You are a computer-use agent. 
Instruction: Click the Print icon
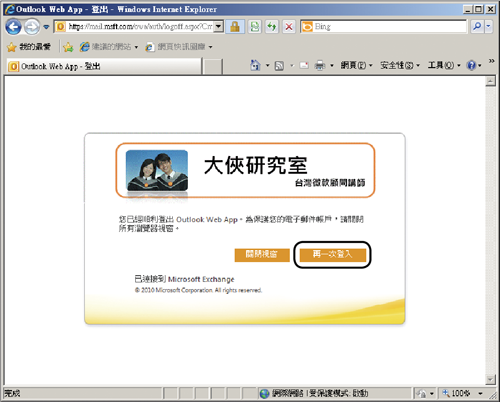[x=320, y=65]
